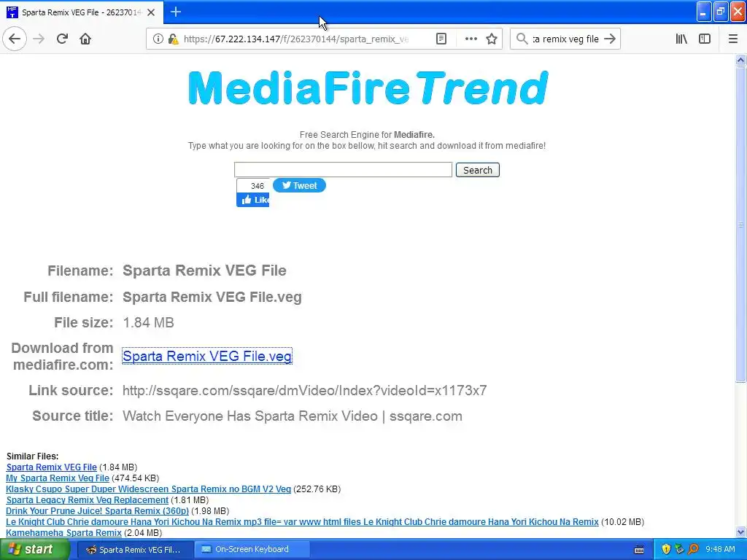This screenshot has height=560, width=747.
Task: Click the insecure connection padlock warning icon
Action: [174, 39]
